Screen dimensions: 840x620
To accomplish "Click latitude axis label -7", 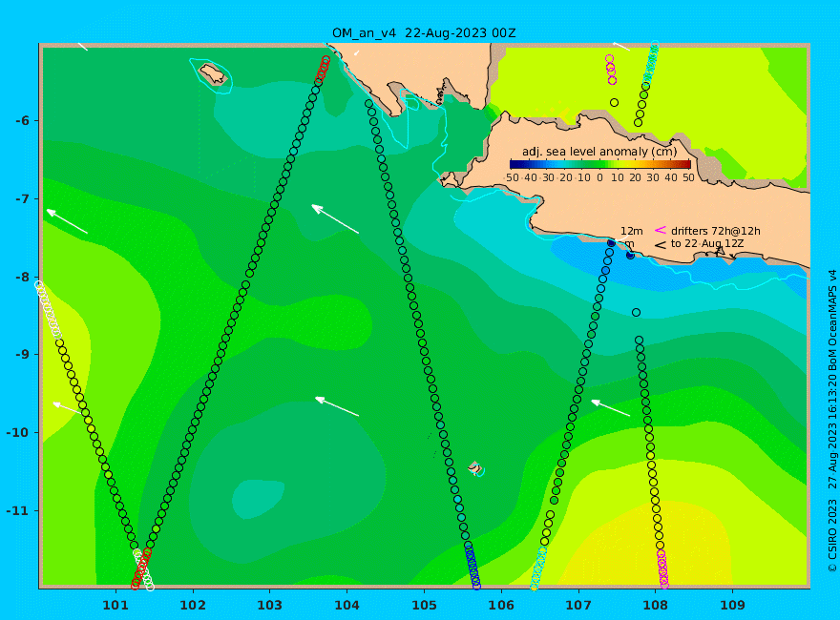I will coord(23,199).
